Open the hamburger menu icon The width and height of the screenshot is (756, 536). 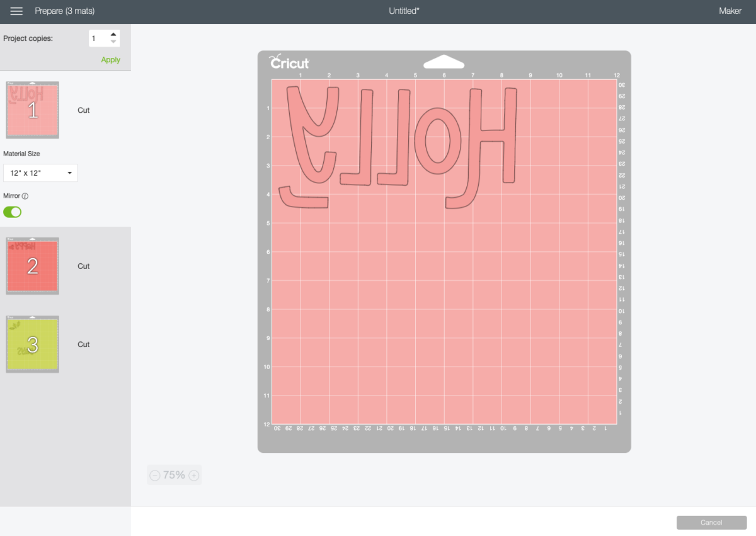pyautogui.click(x=16, y=11)
